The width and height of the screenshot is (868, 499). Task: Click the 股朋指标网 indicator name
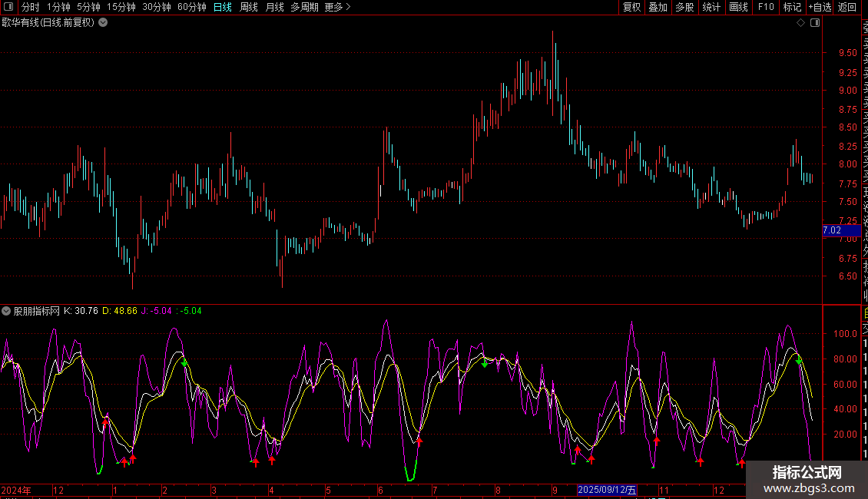pos(37,311)
